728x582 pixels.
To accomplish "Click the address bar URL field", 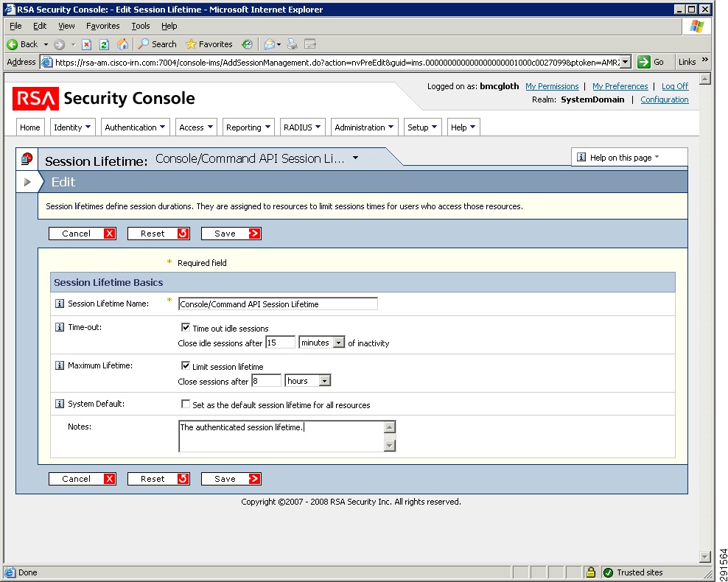I will click(336, 62).
